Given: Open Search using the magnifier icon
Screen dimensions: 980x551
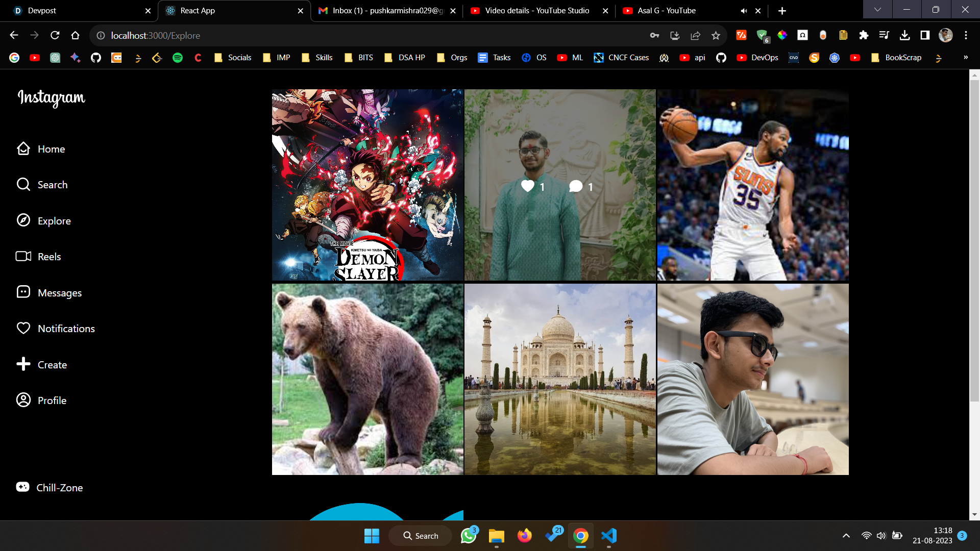Looking at the screenshot, I should click(x=23, y=184).
